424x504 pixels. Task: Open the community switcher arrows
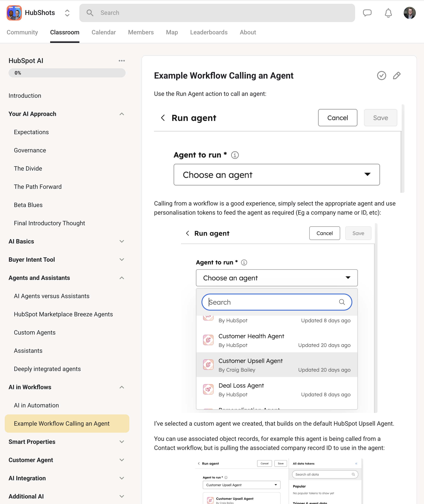point(67,13)
